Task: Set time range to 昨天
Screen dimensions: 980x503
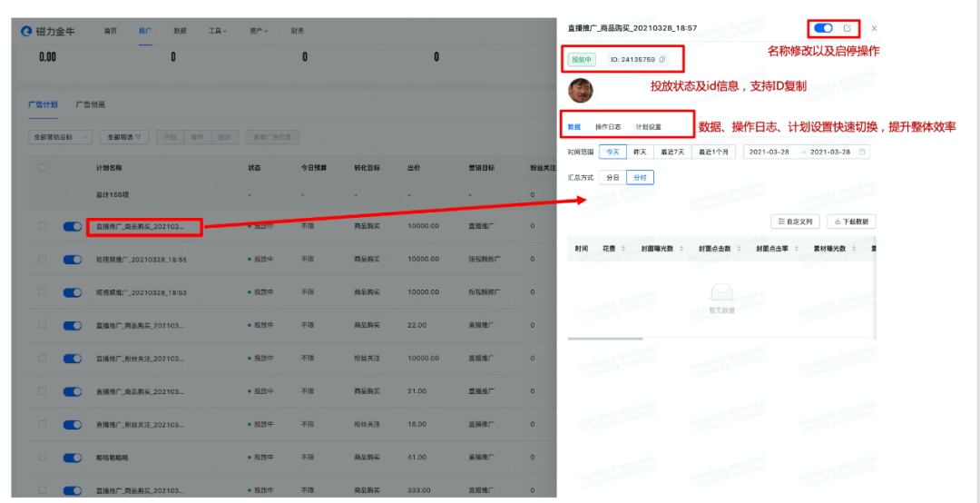Action: tap(640, 152)
